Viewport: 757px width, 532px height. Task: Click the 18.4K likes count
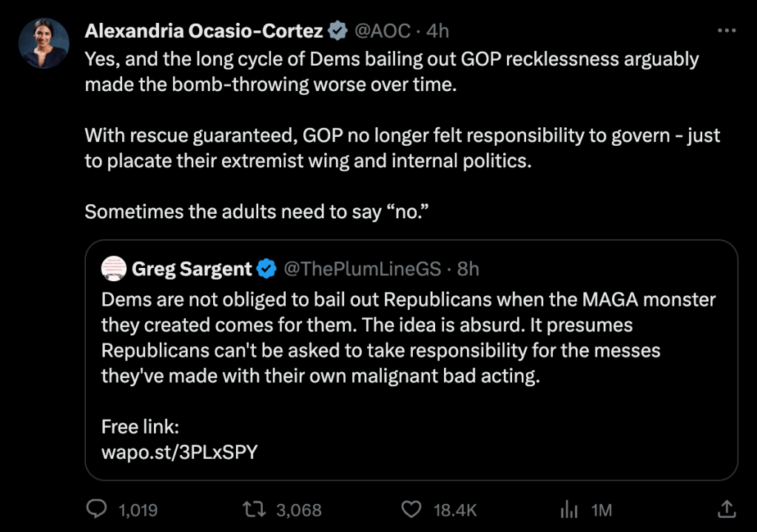[454, 510]
